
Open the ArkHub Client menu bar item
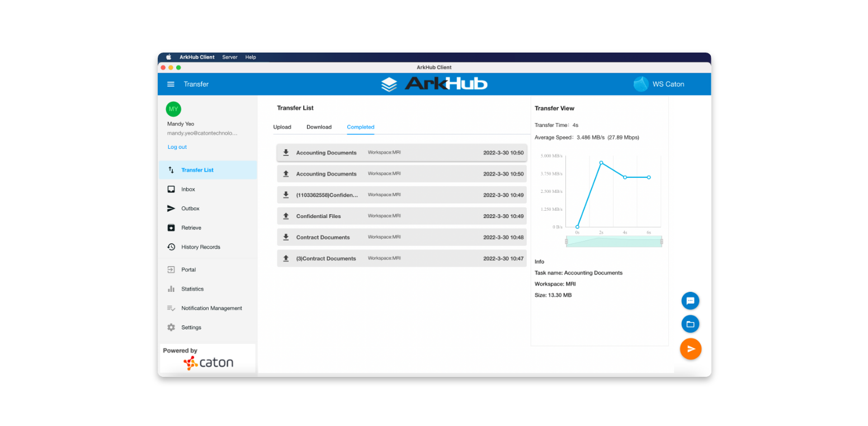click(x=197, y=57)
